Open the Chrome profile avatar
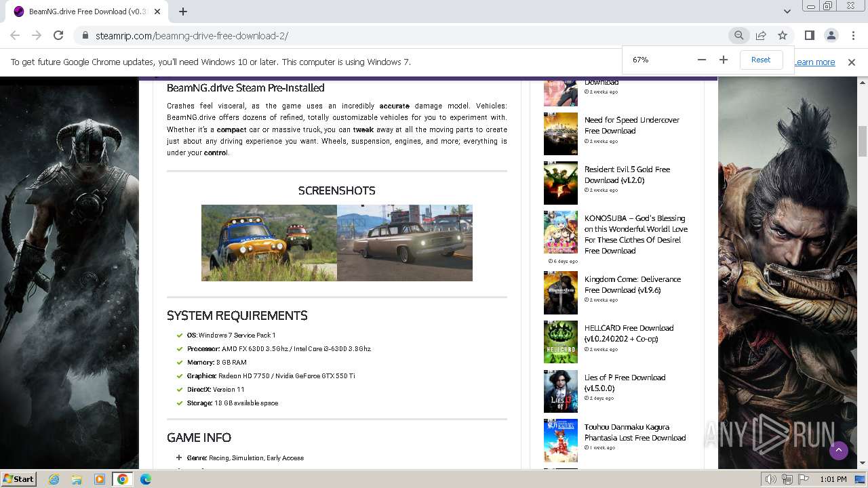 click(831, 36)
